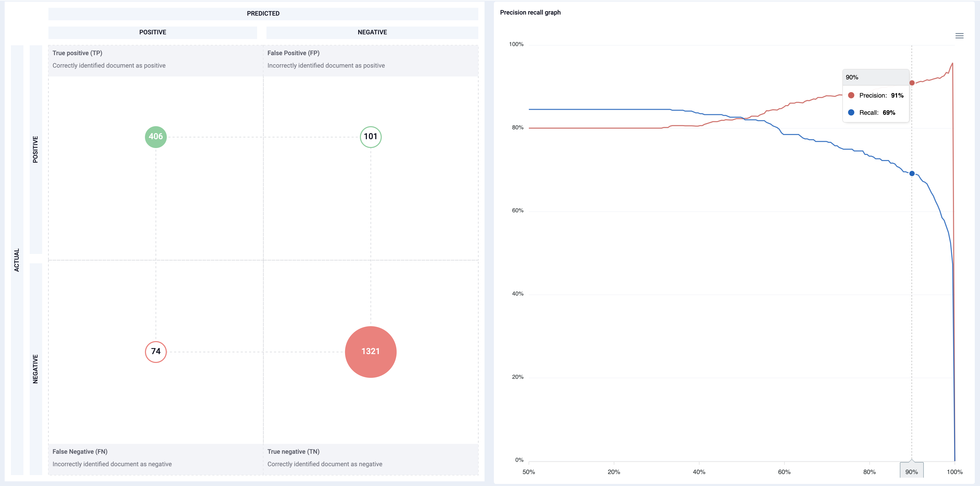Click the 60% tick on the x-axis
Screen dimensions: 980x486
[x=784, y=472]
